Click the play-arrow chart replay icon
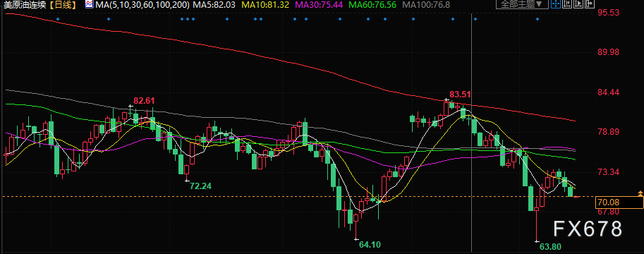The height and width of the screenshot is (254, 644). click(x=578, y=4)
